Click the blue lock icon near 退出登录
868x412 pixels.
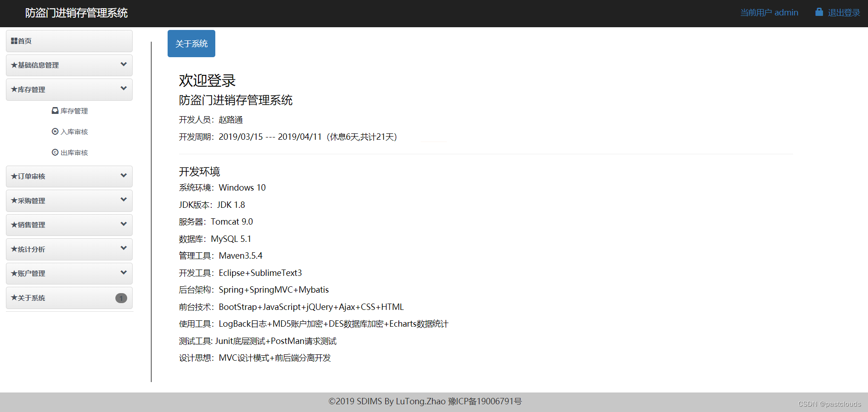pos(819,12)
